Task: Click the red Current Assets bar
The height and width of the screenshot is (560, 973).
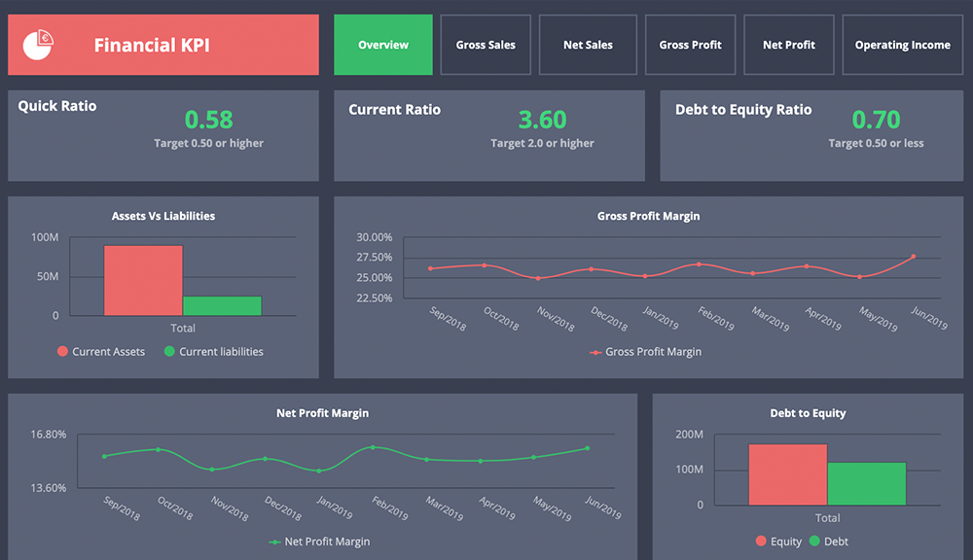Action: pyautogui.click(x=143, y=280)
